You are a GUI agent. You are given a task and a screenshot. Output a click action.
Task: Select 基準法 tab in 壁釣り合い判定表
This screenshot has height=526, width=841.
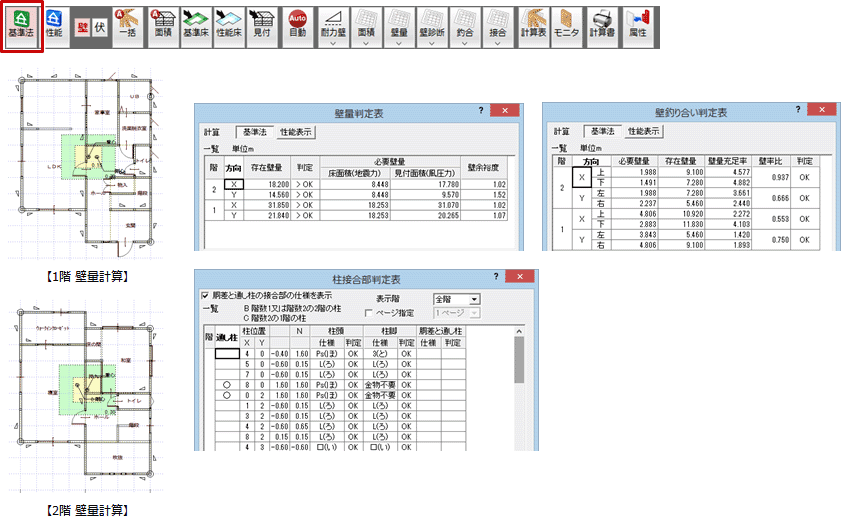pyautogui.click(x=601, y=131)
